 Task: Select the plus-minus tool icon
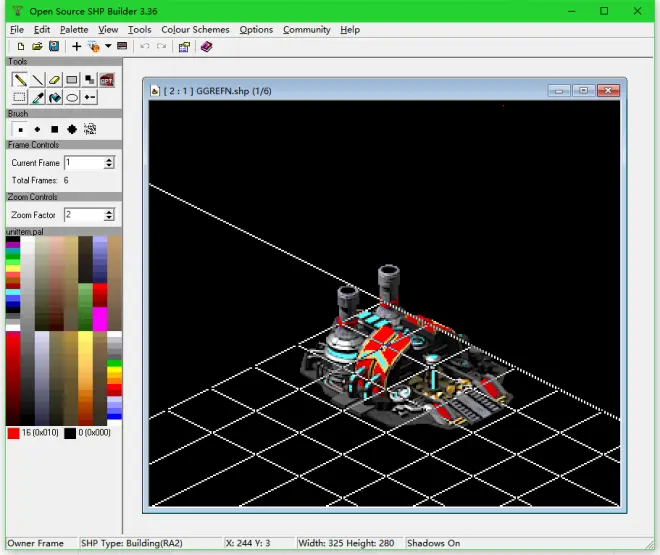pos(89,98)
